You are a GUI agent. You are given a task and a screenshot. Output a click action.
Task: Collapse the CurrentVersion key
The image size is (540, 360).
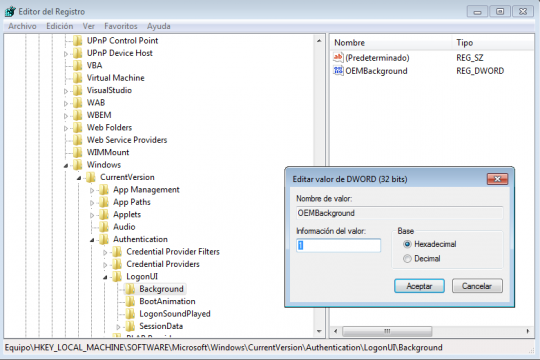point(79,178)
